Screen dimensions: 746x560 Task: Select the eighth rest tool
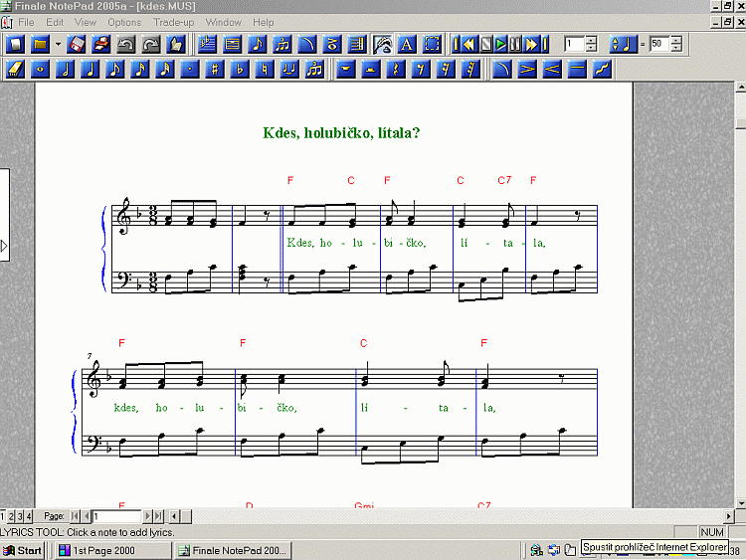point(421,69)
